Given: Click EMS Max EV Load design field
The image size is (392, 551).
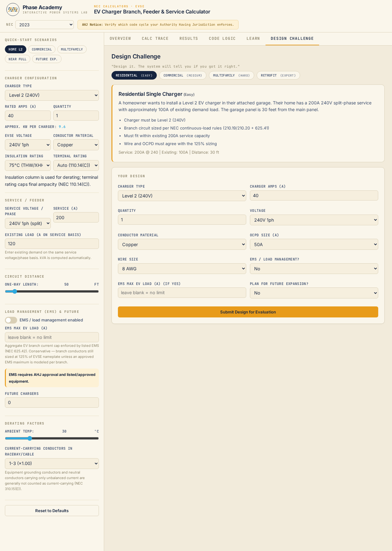Looking at the screenshot, I should tap(182, 293).
